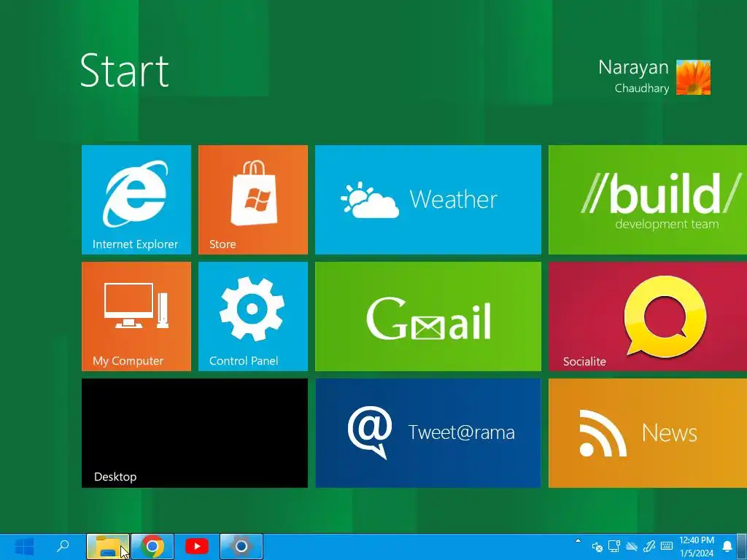Open the Gmail tile
This screenshot has height=560, width=747.
pos(427,316)
